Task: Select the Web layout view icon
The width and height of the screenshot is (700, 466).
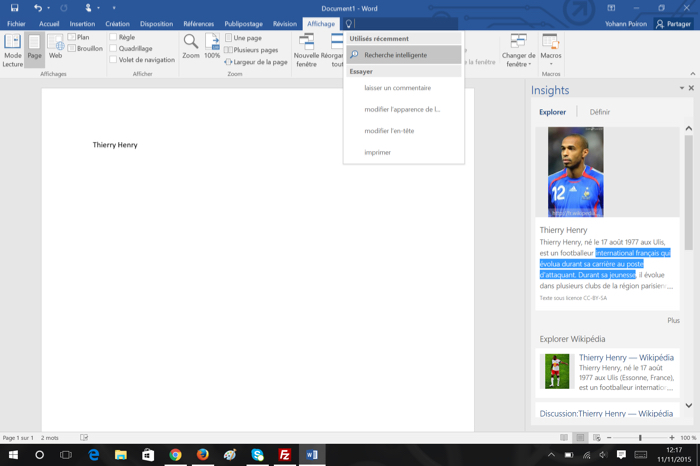Action: point(55,47)
